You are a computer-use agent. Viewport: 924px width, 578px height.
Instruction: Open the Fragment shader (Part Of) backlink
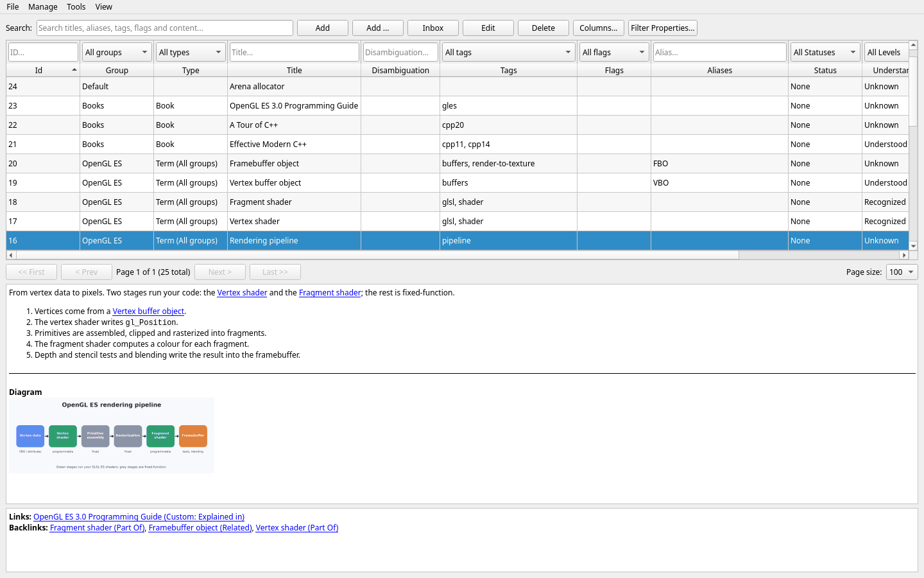click(98, 528)
